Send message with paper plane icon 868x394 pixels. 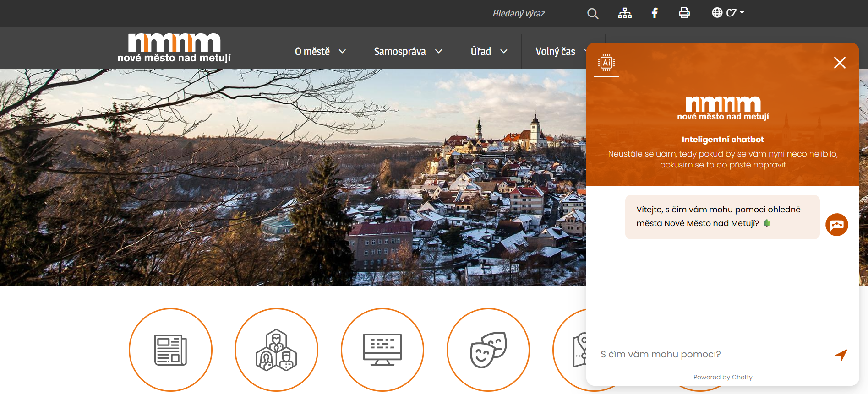click(x=841, y=355)
